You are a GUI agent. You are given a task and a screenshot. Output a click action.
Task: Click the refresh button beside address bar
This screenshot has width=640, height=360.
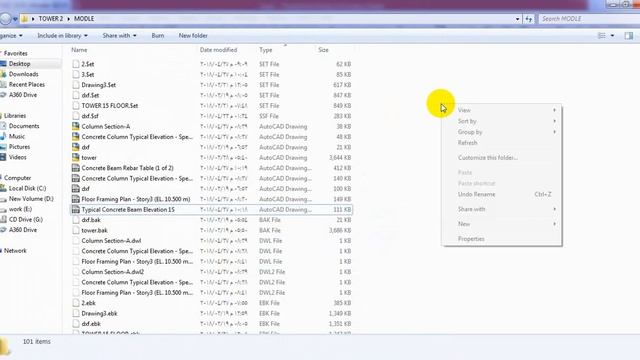(x=529, y=19)
